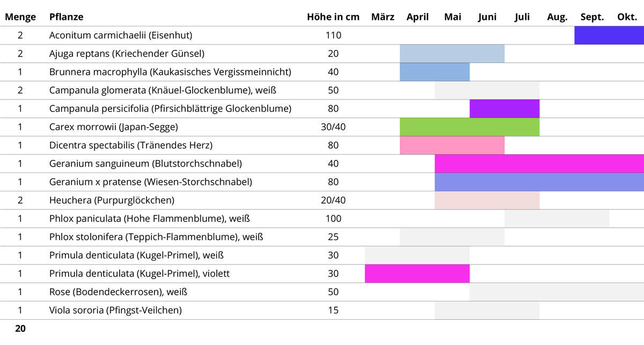Select the magenta Primula denticulata violett bar
644x345 pixels.
click(x=417, y=274)
